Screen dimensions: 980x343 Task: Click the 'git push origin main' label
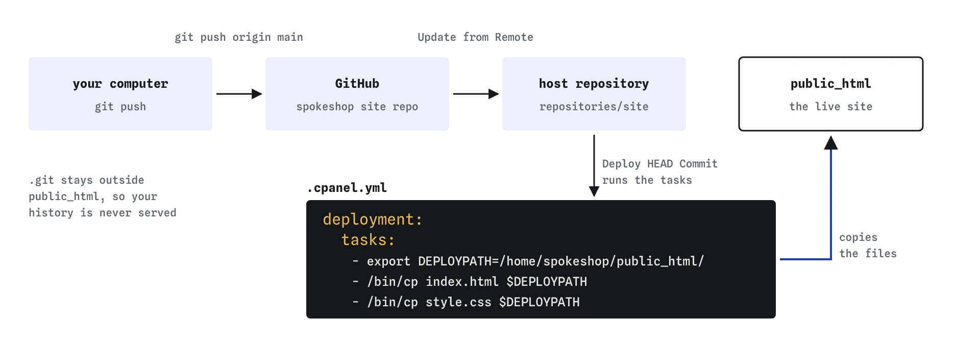239,37
